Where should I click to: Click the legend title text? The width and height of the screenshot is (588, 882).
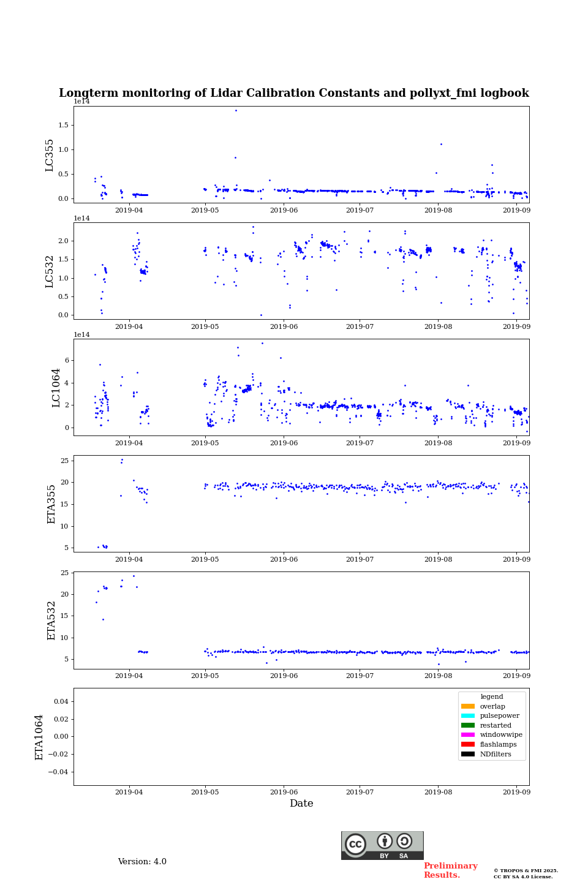point(492,696)
